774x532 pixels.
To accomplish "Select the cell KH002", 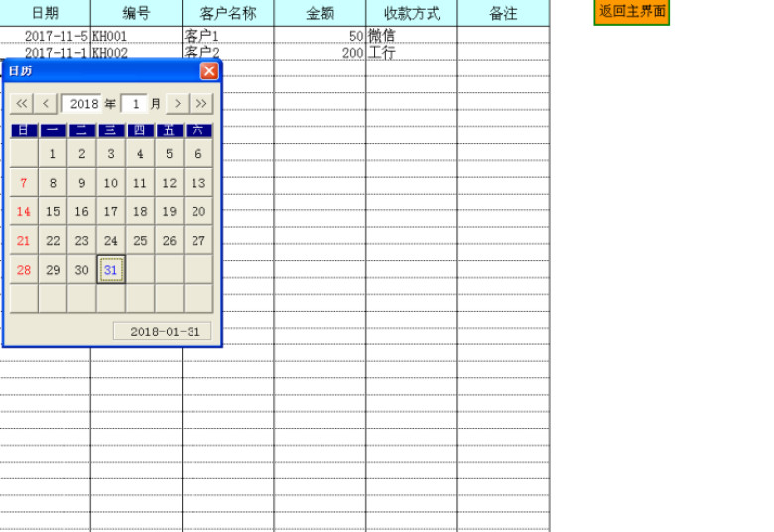I will (136, 52).
